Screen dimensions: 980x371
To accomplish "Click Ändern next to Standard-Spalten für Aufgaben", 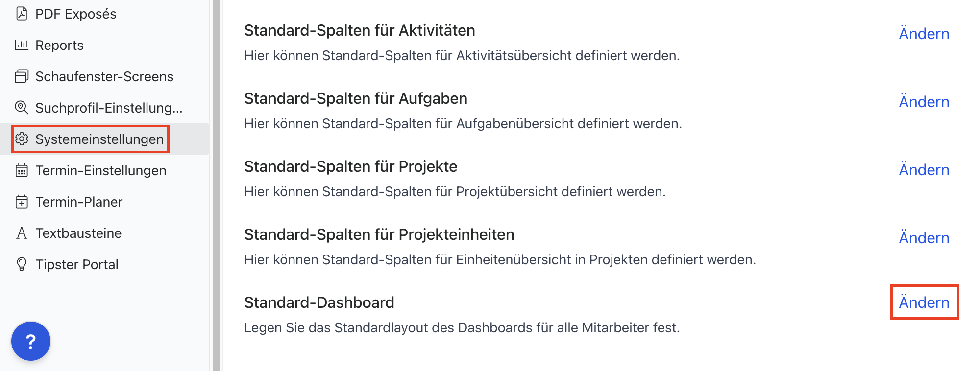I will [924, 102].
